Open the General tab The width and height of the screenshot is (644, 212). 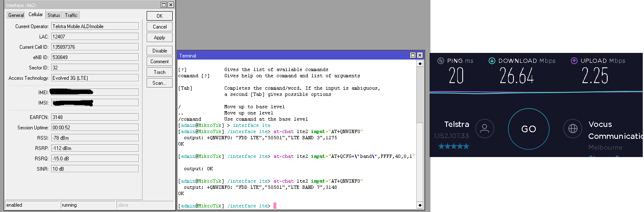tap(16, 15)
